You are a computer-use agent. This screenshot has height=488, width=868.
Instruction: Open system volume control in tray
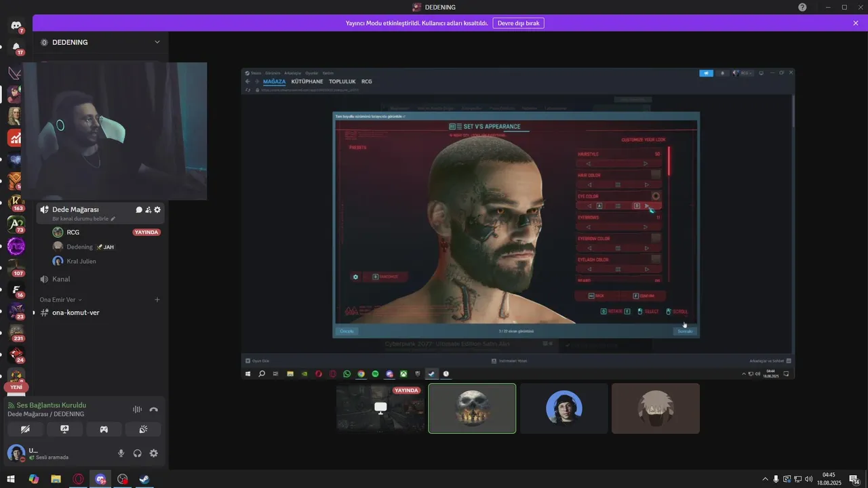[808, 479]
